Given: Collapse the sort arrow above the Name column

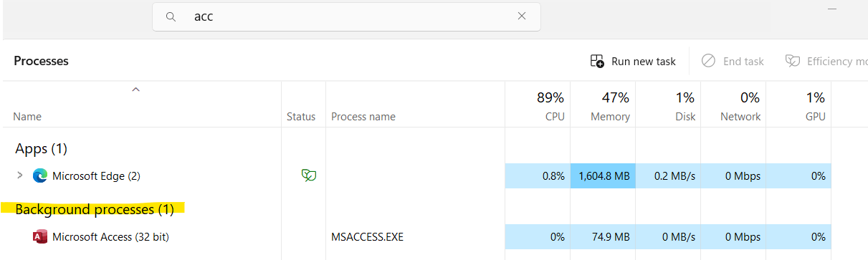Looking at the screenshot, I should [135, 90].
